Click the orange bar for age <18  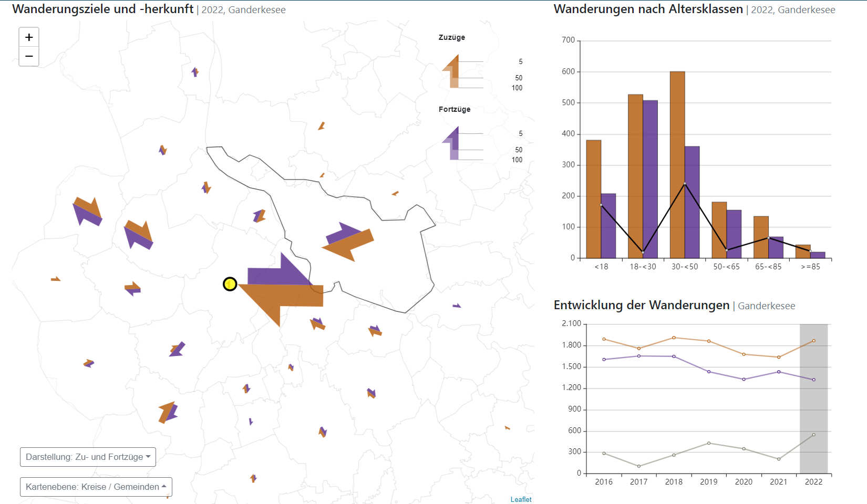point(594,199)
